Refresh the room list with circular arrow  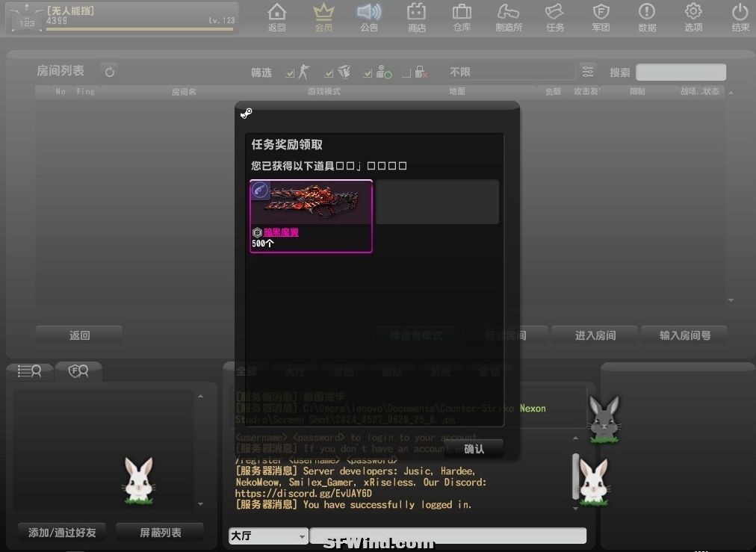coord(110,72)
